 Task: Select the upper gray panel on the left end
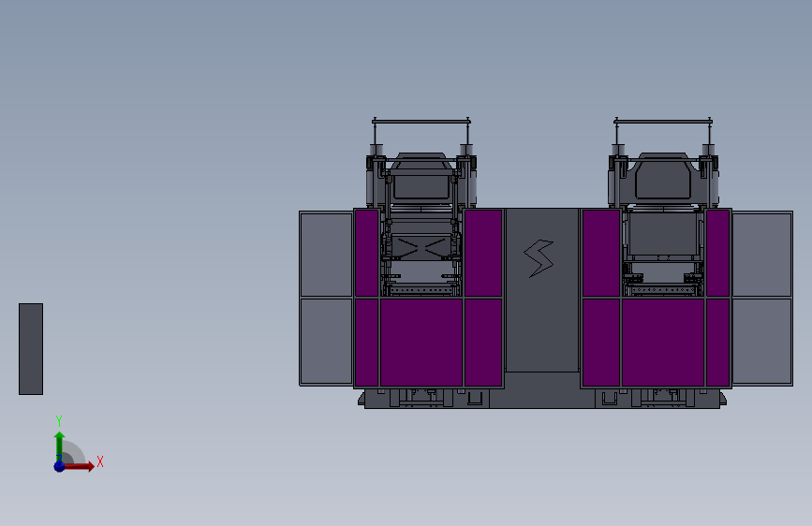coord(326,255)
